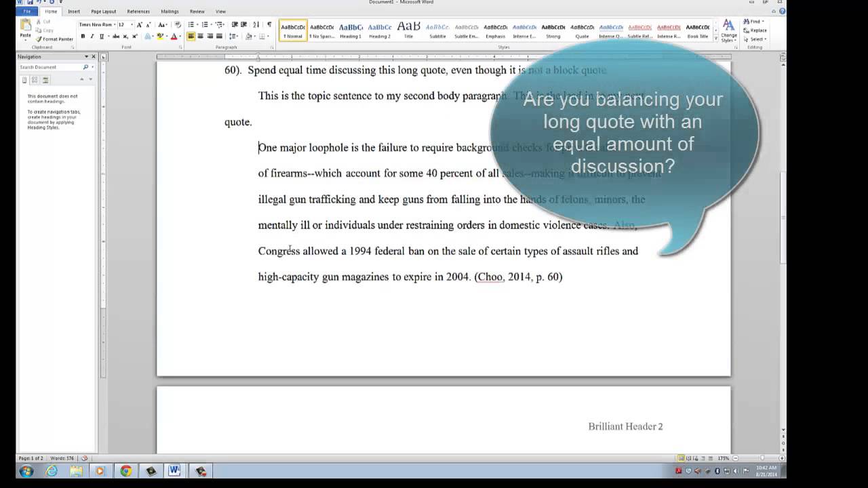
Task: Open Internet Explorer from taskbar
Action: pos(52,471)
